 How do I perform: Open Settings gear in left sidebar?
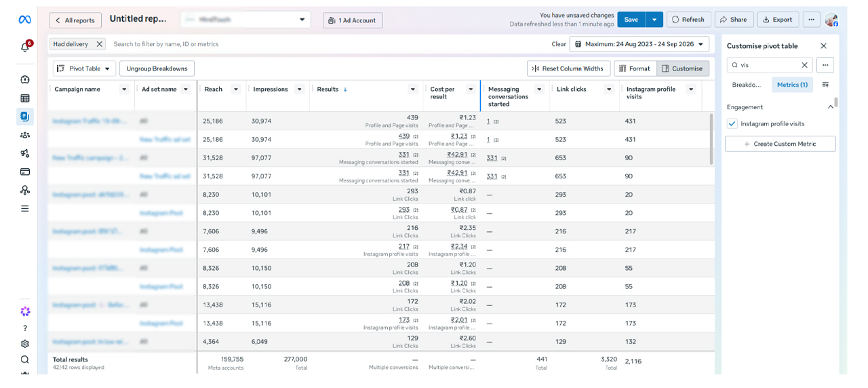[25, 344]
